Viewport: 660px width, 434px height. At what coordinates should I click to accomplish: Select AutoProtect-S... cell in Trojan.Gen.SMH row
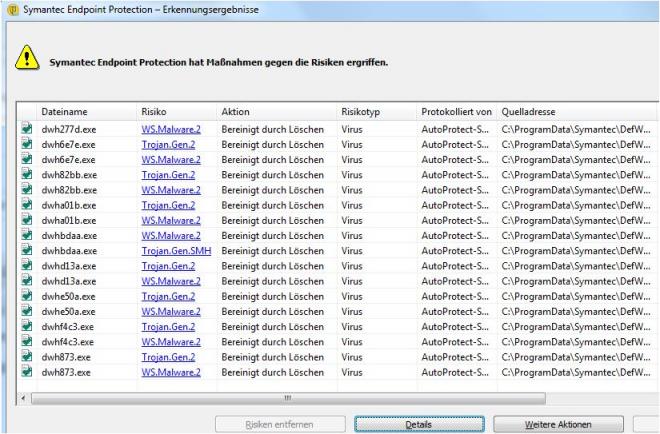[455, 250]
